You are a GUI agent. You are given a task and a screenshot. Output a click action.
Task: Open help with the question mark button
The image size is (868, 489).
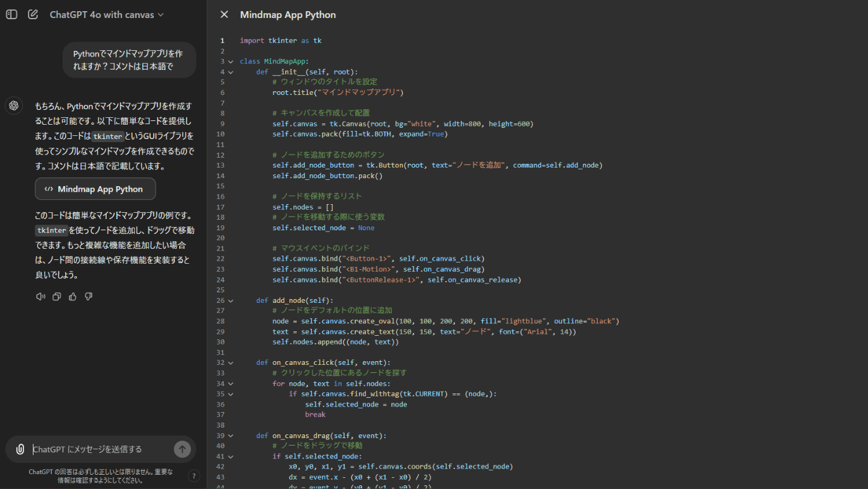pos(194,476)
